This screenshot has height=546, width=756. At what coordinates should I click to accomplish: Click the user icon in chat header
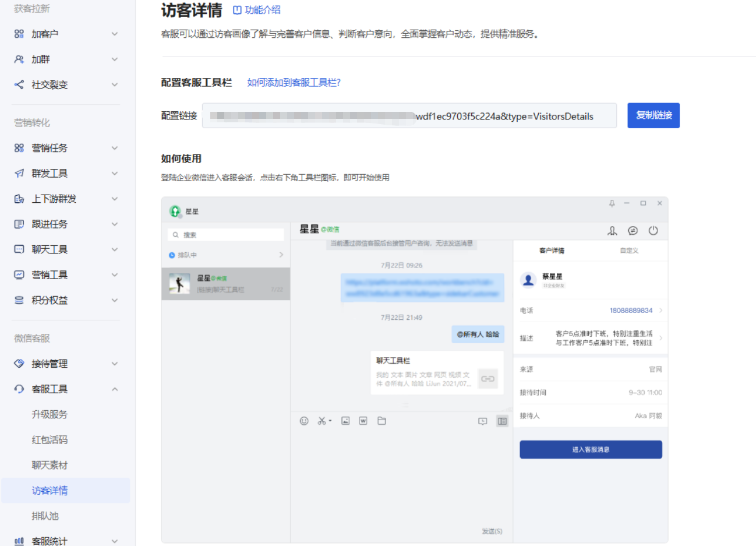[612, 231]
